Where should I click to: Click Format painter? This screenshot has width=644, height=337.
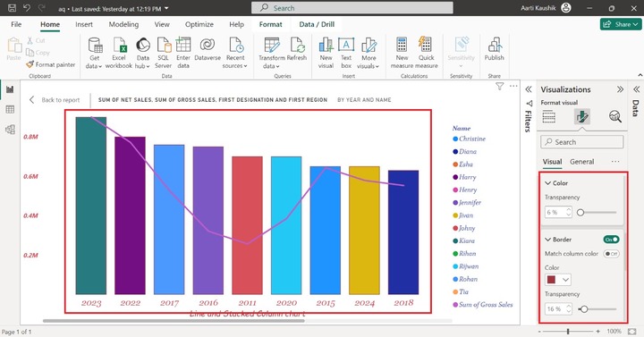[50, 64]
